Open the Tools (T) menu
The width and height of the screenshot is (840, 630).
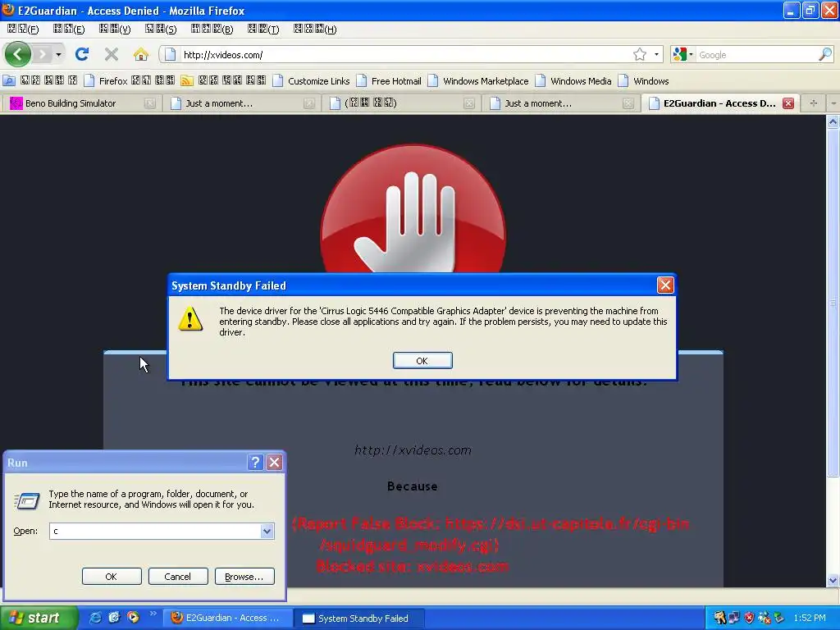(263, 29)
